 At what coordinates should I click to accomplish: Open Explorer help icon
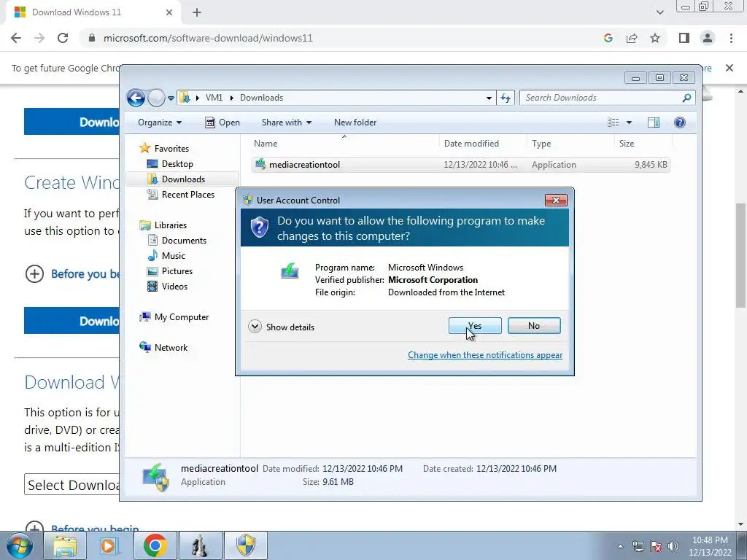coord(679,122)
